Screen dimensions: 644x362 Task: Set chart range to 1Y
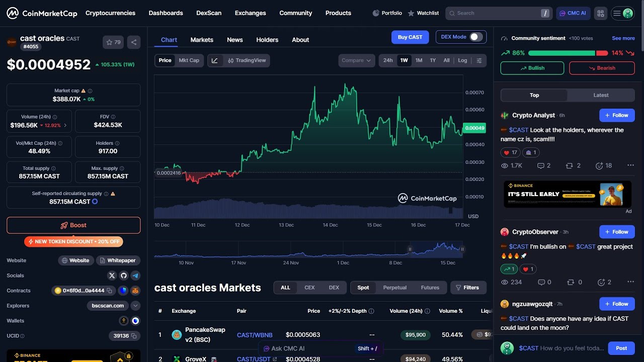coord(433,60)
